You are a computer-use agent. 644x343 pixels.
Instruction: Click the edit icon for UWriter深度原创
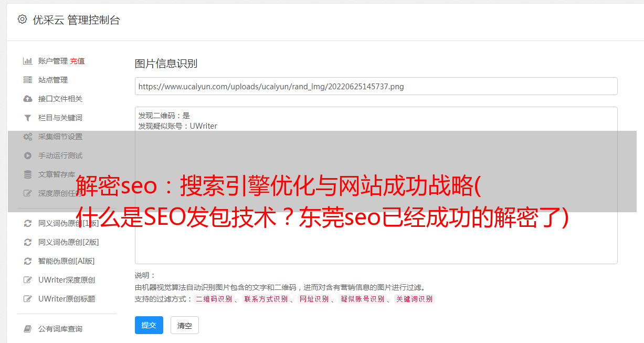[x=28, y=280]
